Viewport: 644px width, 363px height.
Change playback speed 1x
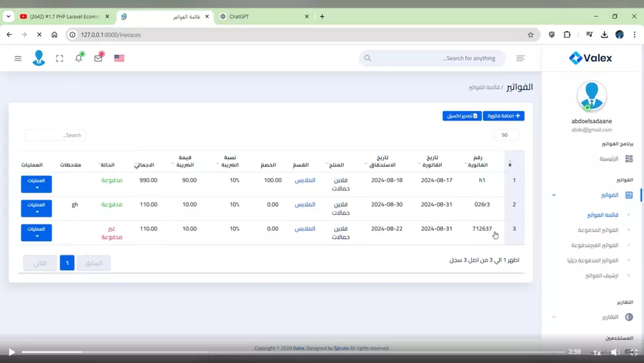[597, 352]
